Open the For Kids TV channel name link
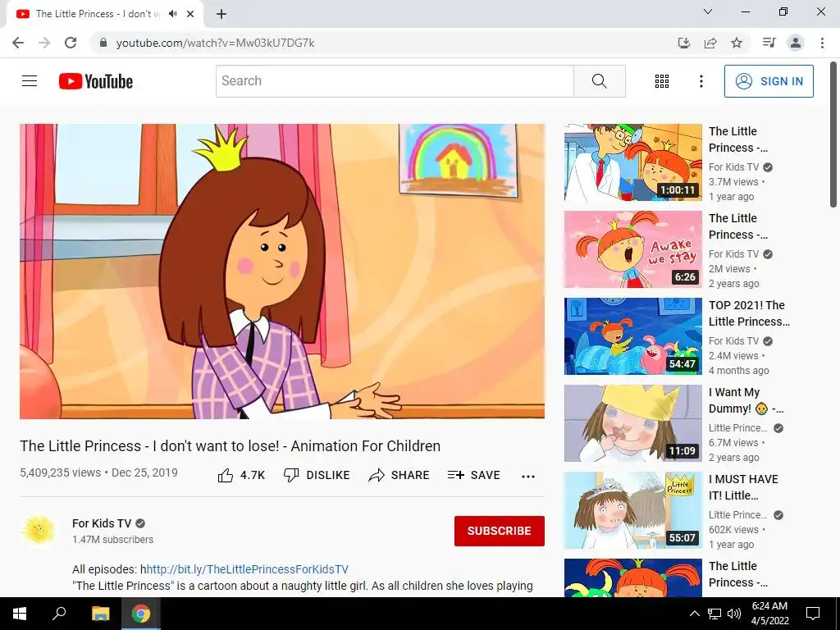The image size is (840, 630). [x=102, y=523]
